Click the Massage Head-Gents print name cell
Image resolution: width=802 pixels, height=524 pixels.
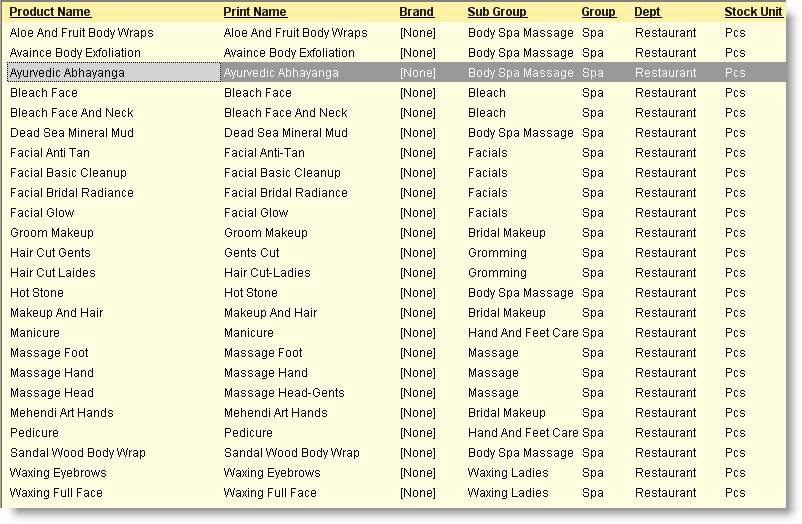coord(284,392)
